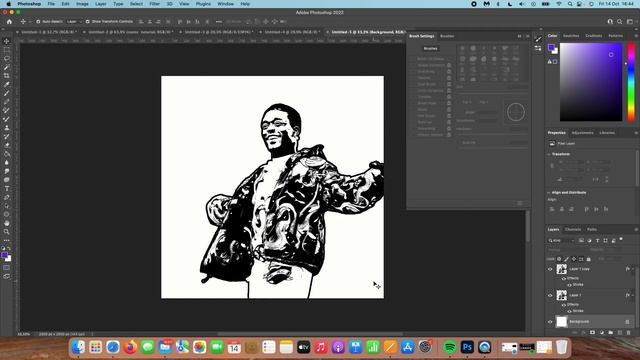Select the Eraser tool
This screenshot has width=640, height=360.
click(x=7, y=145)
